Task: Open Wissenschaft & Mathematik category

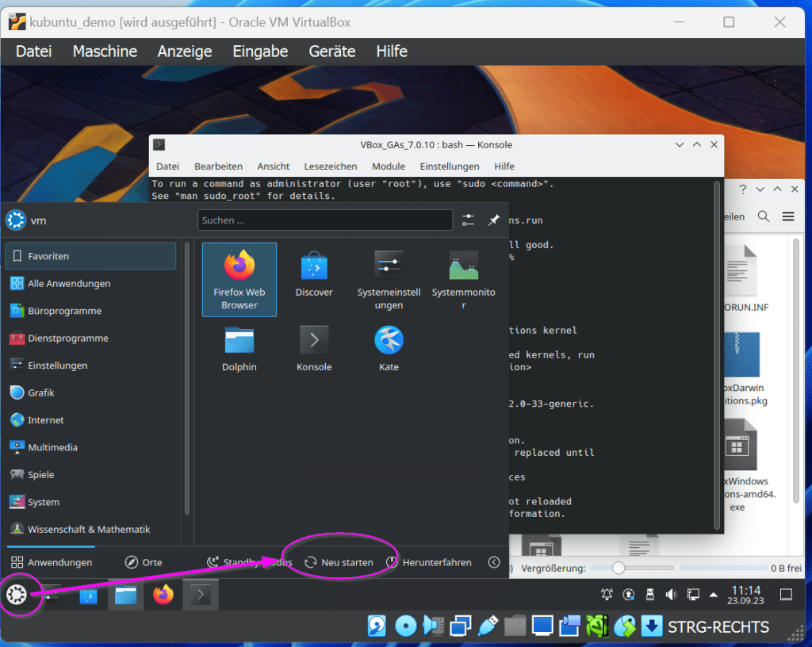Action: tap(90, 529)
